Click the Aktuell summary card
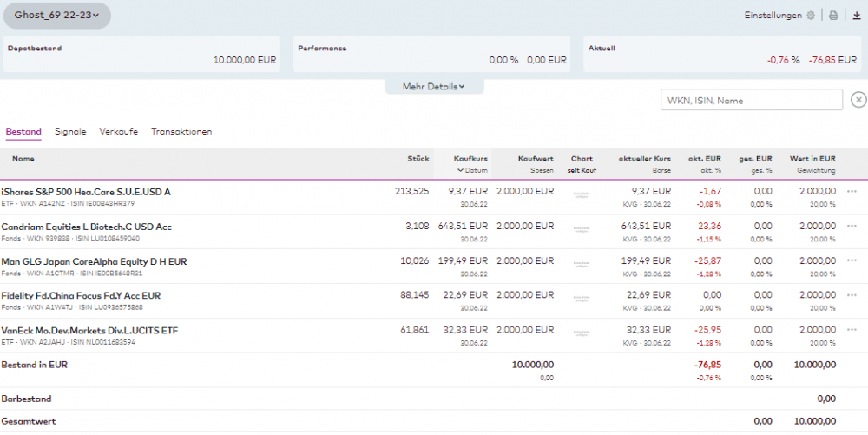868x435 pixels. click(722, 54)
